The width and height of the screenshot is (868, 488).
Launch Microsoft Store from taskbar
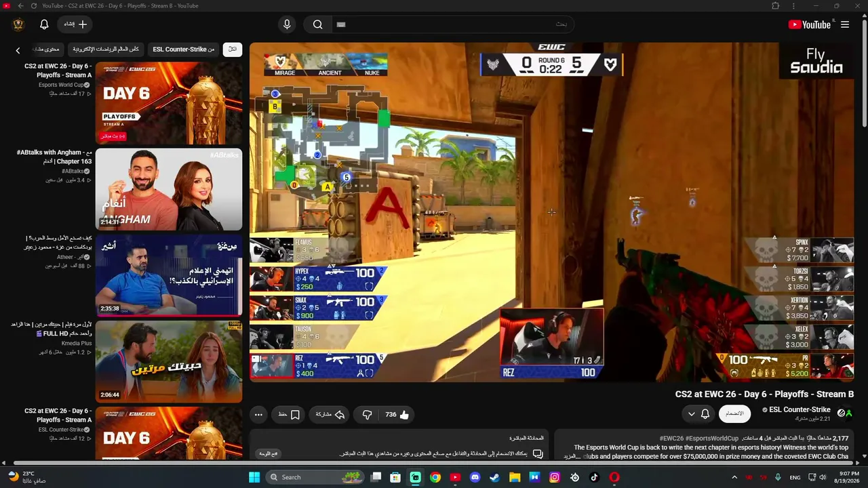click(395, 477)
